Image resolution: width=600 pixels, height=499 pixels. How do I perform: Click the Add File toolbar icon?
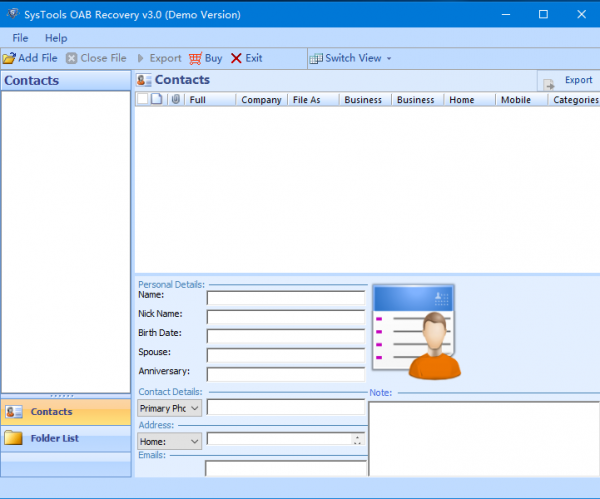pyautogui.click(x=10, y=58)
